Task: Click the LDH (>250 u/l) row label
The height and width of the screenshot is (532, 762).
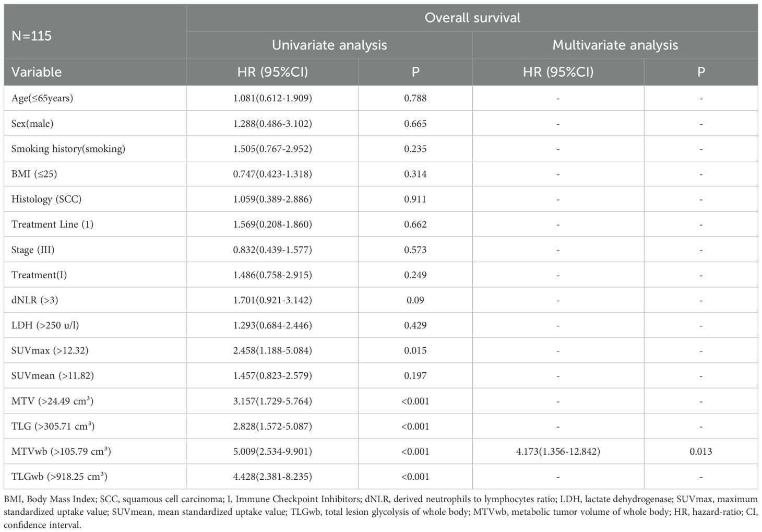Action: pos(45,325)
